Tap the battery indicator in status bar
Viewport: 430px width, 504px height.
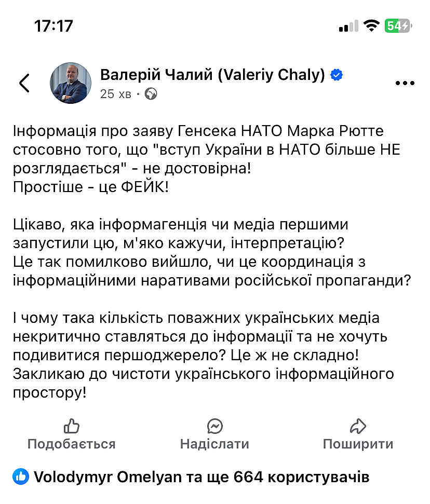click(x=398, y=26)
